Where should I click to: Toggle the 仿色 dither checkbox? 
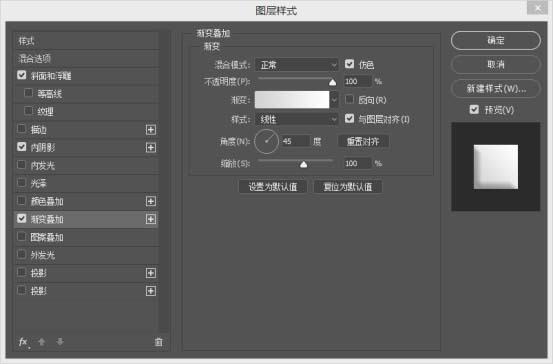tap(349, 64)
